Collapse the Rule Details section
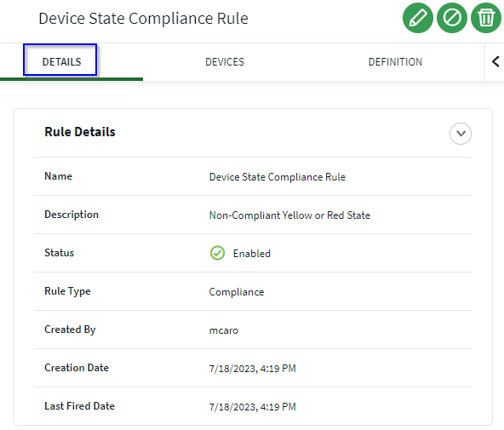Viewport: 504px width, 430px height. click(x=461, y=134)
